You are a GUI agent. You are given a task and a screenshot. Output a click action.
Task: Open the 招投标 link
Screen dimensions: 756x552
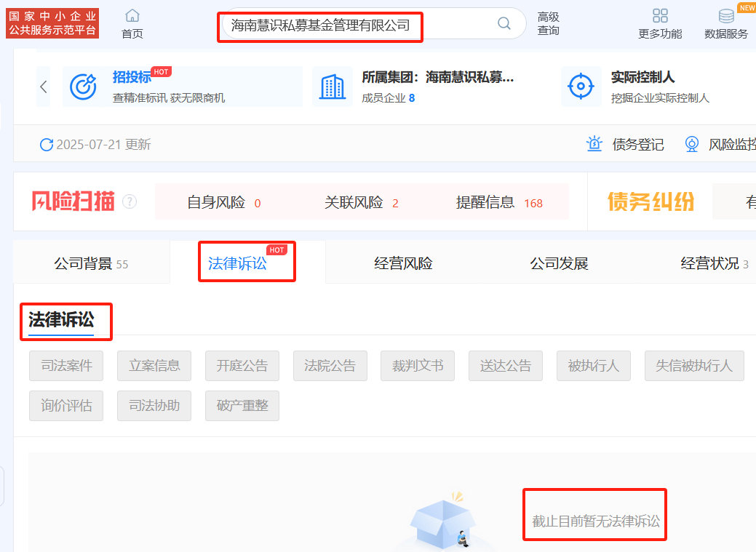[x=132, y=77]
